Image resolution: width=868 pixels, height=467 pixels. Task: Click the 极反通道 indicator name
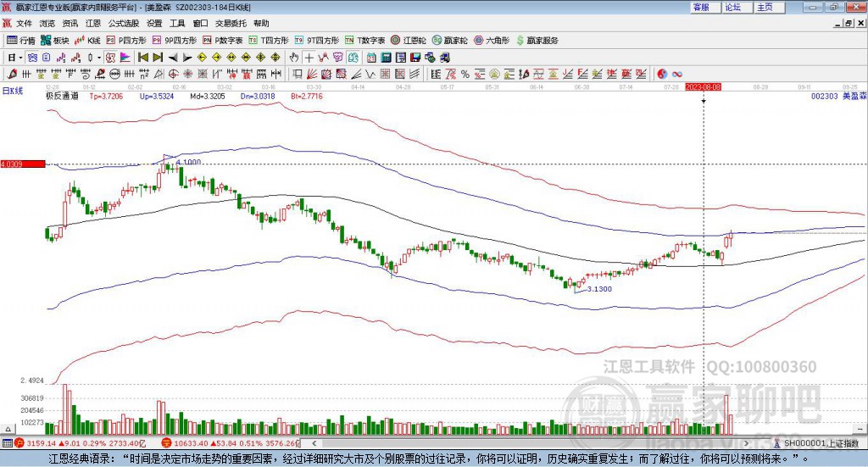tap(62, 96)
